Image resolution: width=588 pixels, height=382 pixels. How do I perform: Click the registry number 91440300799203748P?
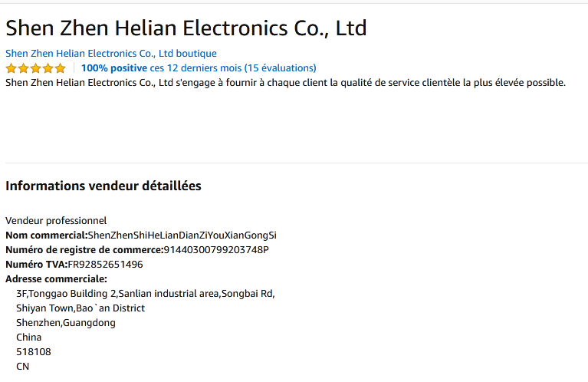click(216, 250)
